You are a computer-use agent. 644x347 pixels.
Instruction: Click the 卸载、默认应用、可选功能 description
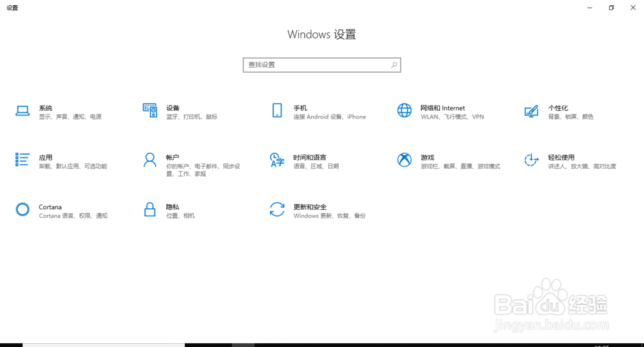point(73,166)
